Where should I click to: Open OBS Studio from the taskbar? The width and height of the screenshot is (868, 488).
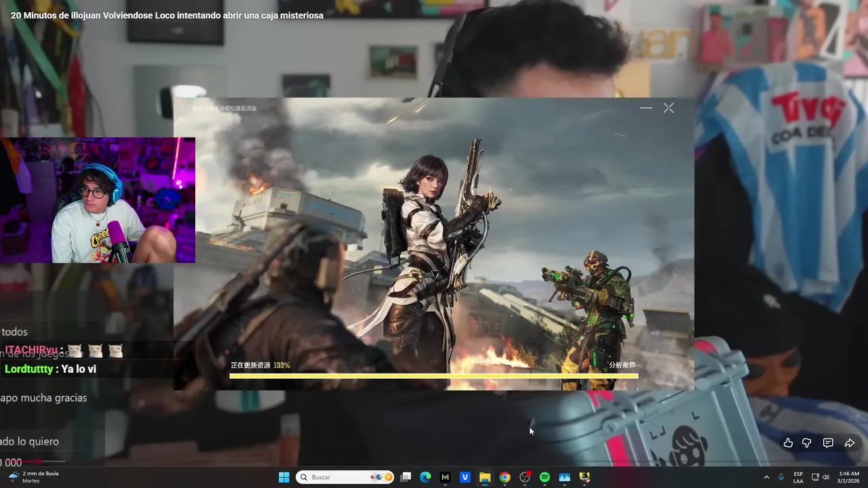tap(525, 477)
